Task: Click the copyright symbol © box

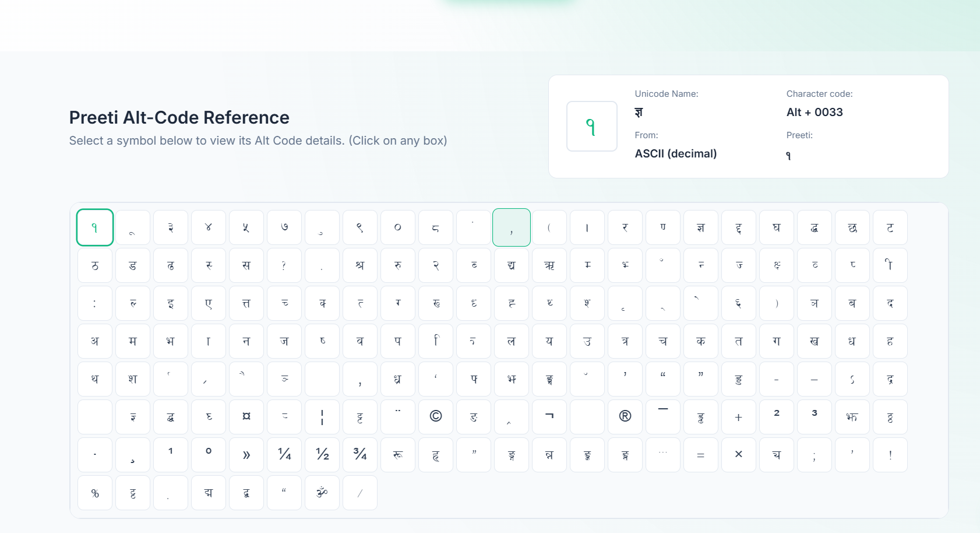Action: tap(435, 416)
